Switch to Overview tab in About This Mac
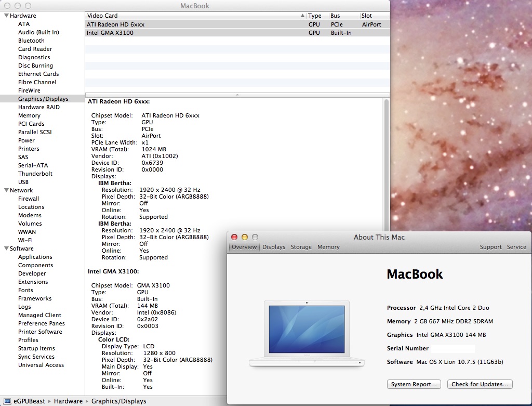532x406 pixels. [x=244, y=247]
